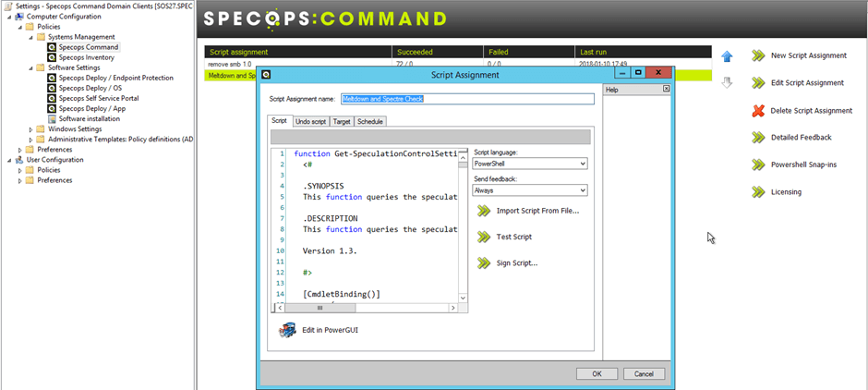Click the Computer Configuration node icon

[x=20, y=17]
